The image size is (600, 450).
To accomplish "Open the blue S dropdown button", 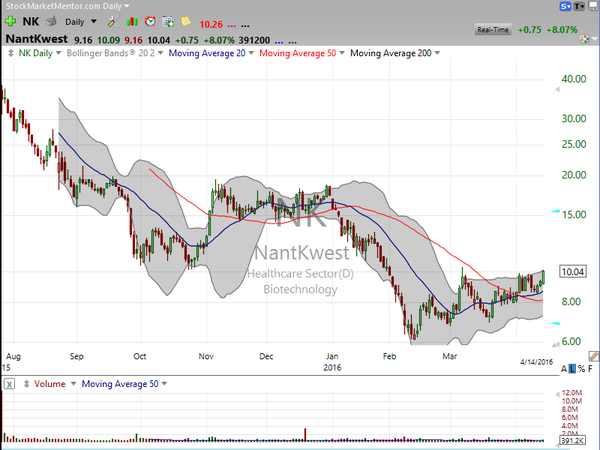I will [x=566, y=7].
